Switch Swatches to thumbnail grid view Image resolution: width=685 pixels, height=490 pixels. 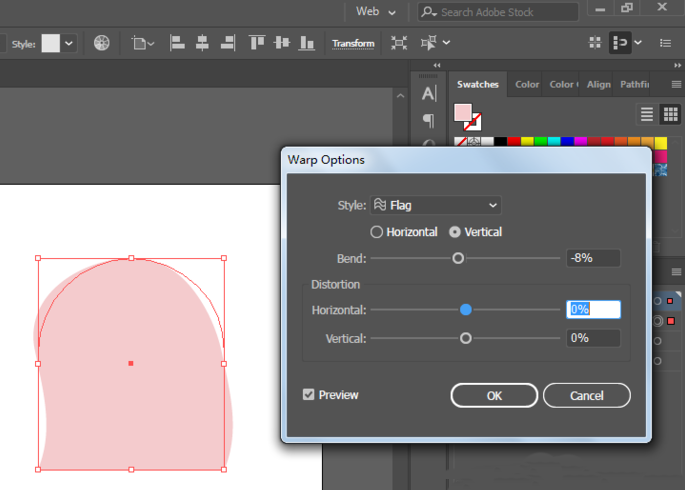click(671, 114)
